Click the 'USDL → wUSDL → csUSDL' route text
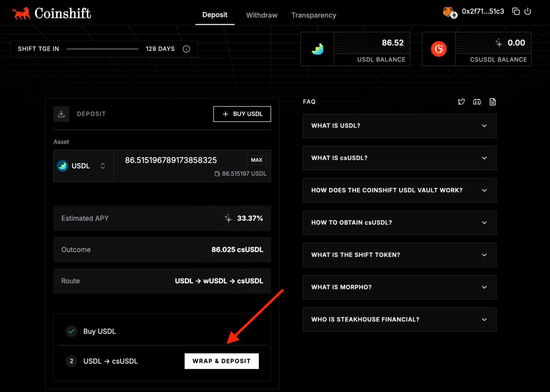The height and width of the screenshot is (392, 550). click(x=219, y=281)
